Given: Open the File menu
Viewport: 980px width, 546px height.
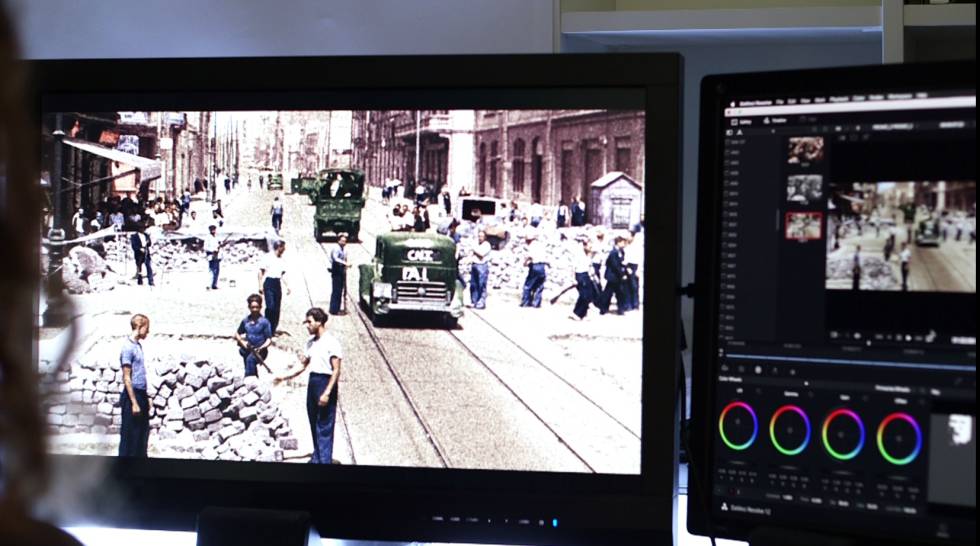Looking at the screenshot, I should coord(779,102).
